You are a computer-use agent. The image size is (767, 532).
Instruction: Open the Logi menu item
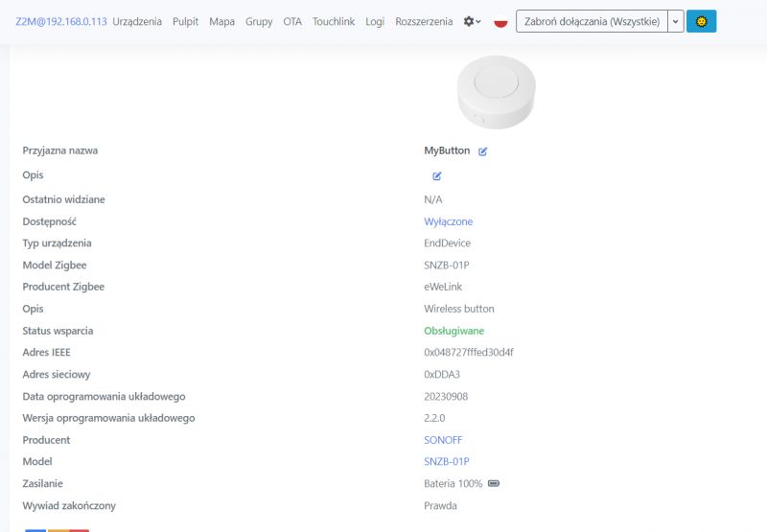point(375,21)
